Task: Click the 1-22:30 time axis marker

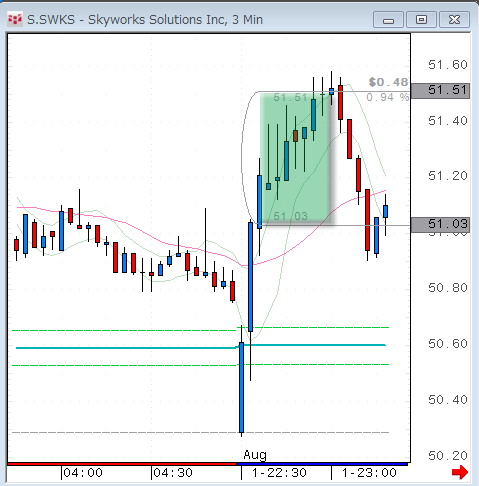Action: pos(279,473)
